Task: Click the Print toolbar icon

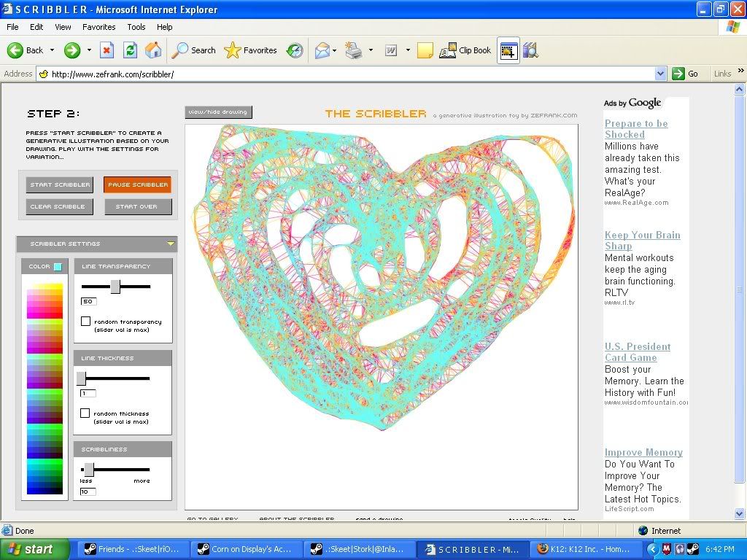Action: (x=353, y=50)
